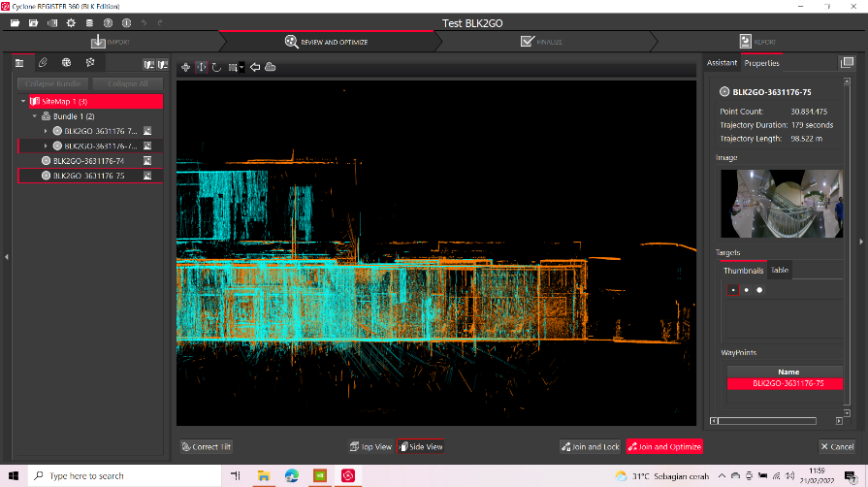Go to the Import workflow step
This screenshot has width=868, height=487.
point(111,42)
